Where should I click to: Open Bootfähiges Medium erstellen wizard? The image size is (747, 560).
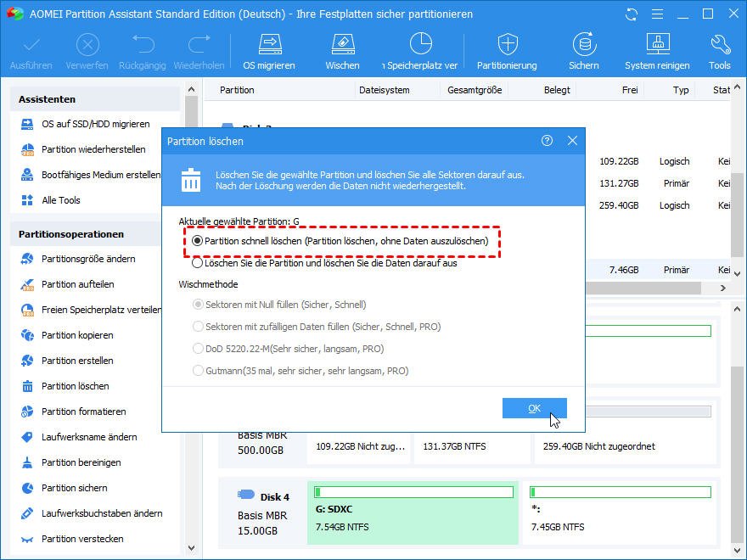(91, 175)
